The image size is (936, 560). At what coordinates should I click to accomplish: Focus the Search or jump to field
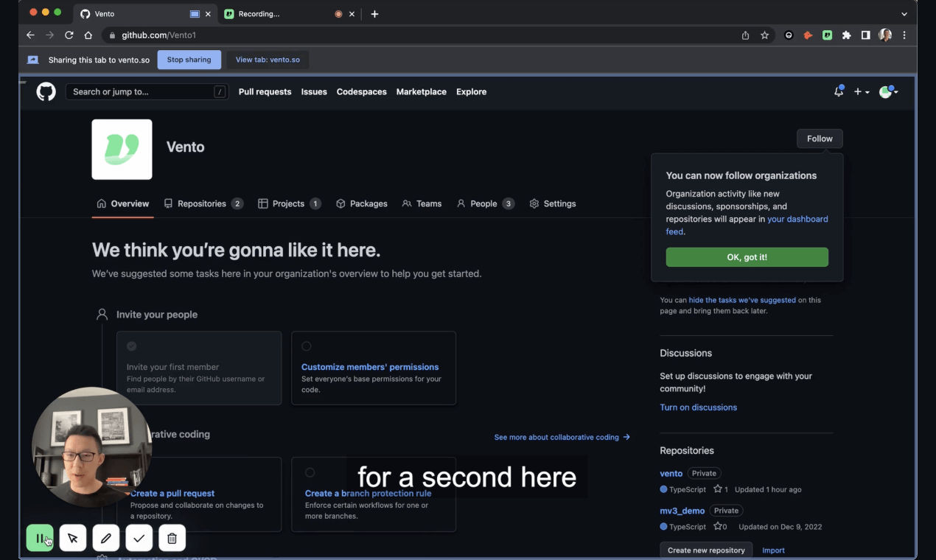click(x=147, y=92)
